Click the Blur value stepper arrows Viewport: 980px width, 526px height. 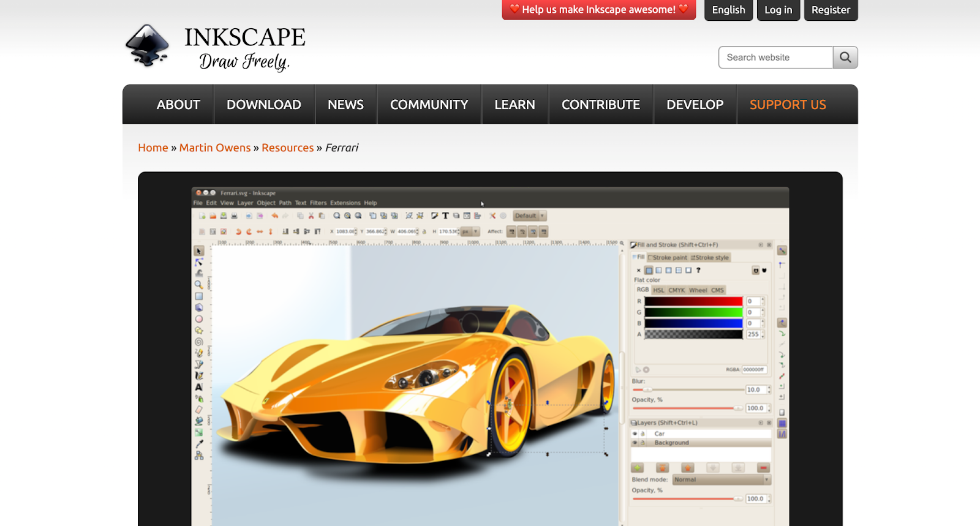pyautogui.click(x=769, y=390)
